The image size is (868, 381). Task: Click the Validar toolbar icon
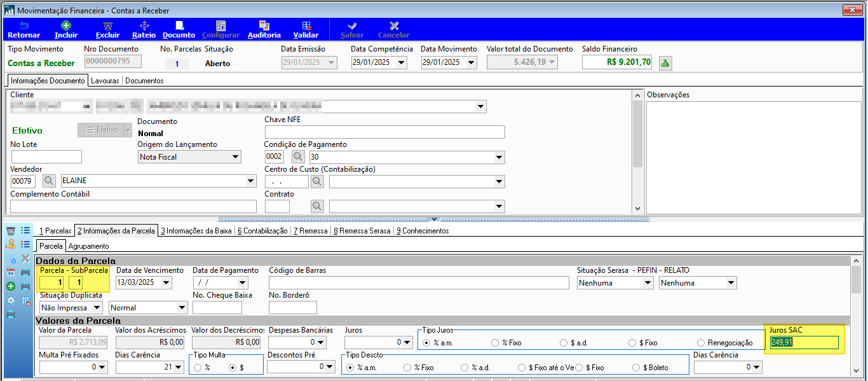click(x=306, y=30)
